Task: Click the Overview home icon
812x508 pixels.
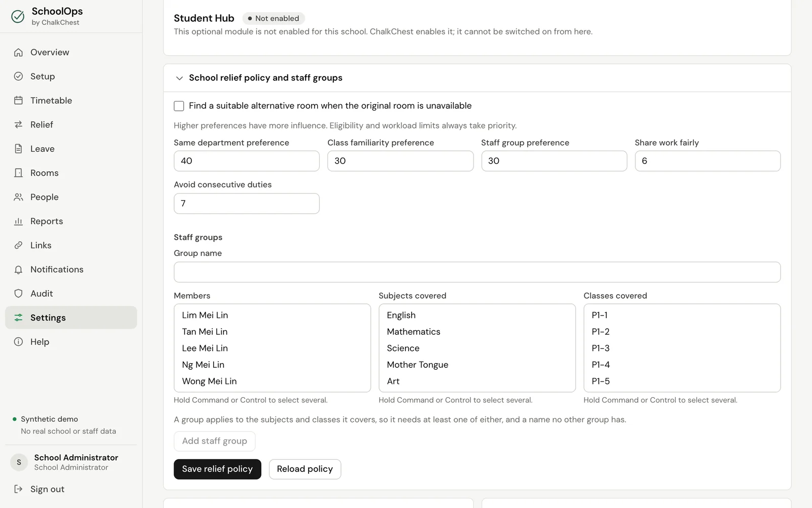Action: [18, 52]
